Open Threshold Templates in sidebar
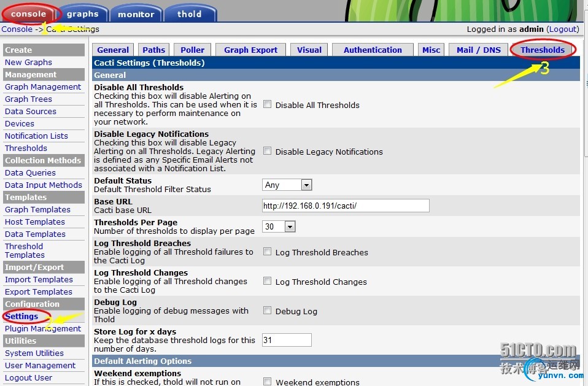This screenshot has height=386, width=588. 25,251
